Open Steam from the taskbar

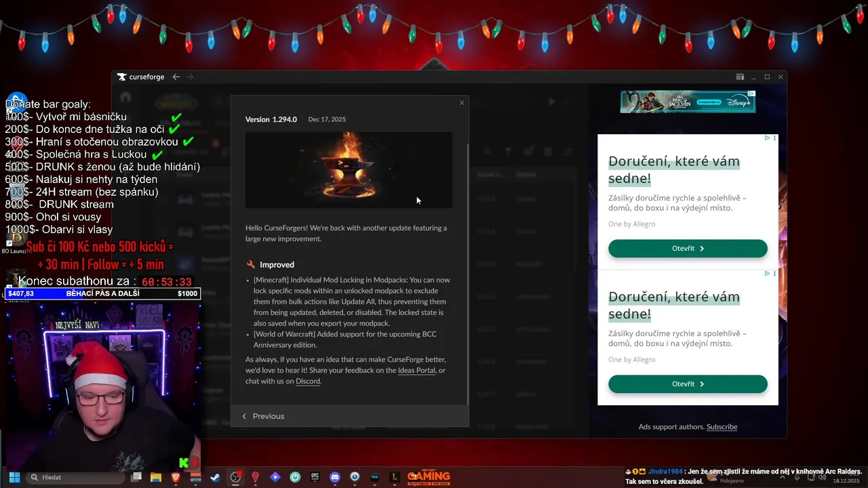tap(215, 477)
